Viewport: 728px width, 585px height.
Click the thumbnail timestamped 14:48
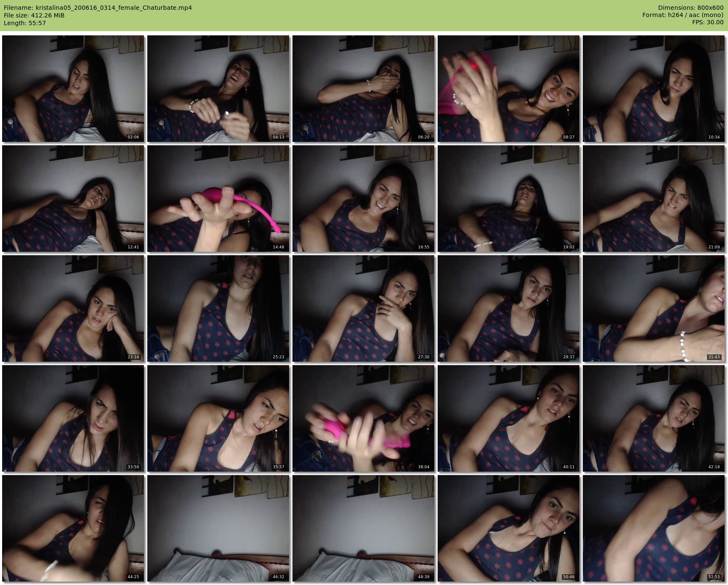pos(218,199)
